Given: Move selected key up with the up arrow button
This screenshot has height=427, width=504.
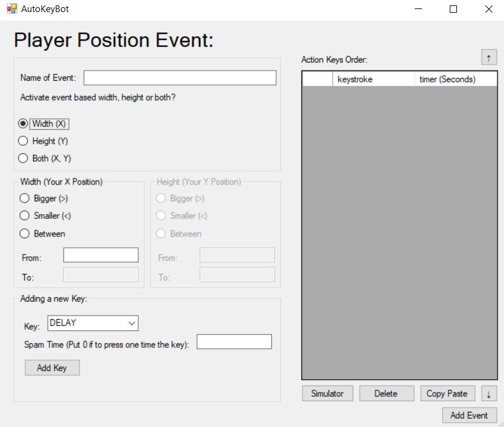Looking at the screenshot, I should click(x=489, y=57).
